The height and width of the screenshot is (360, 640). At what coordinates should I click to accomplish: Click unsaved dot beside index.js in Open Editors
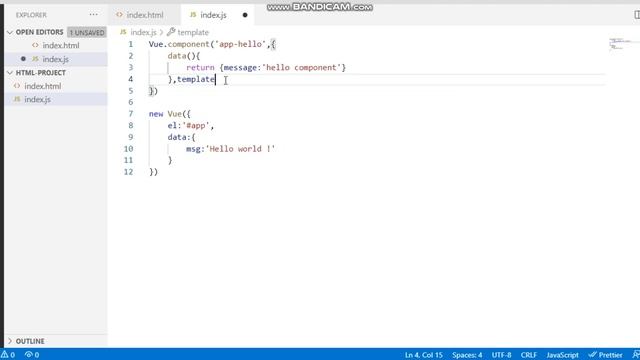(23, 59)
